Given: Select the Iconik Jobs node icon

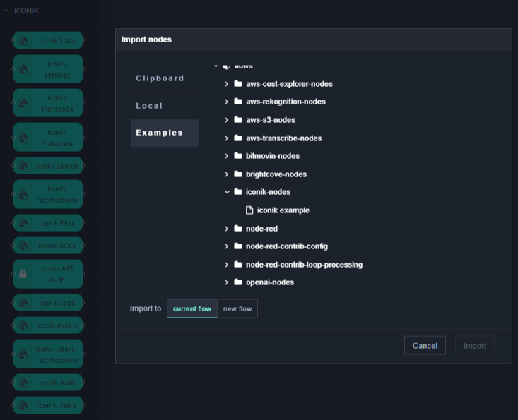Looking at the screenshot, I should (x=23, y=303).
